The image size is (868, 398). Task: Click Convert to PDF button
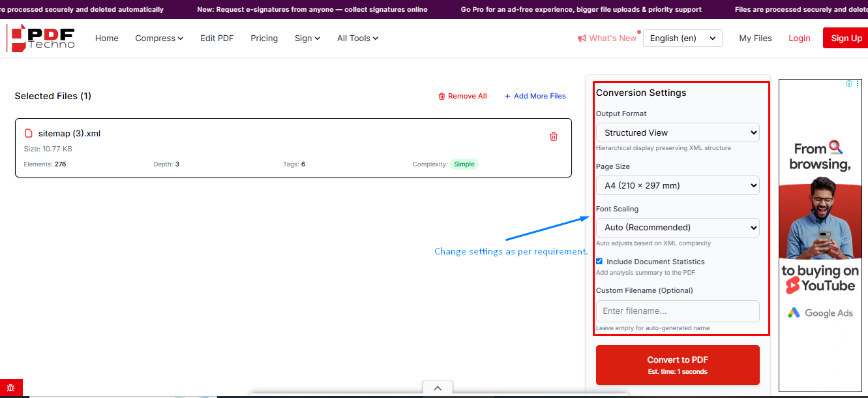[x=678, y=365]
